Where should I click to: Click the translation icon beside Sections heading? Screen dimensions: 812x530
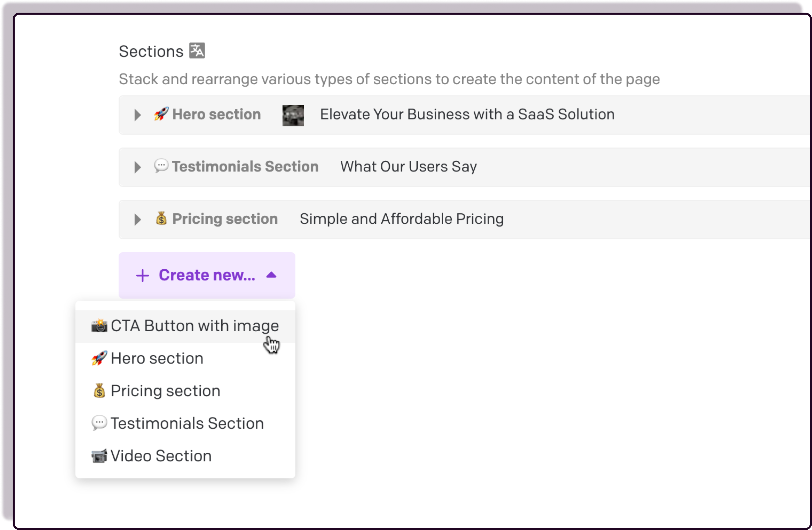(x=197, y=51)
